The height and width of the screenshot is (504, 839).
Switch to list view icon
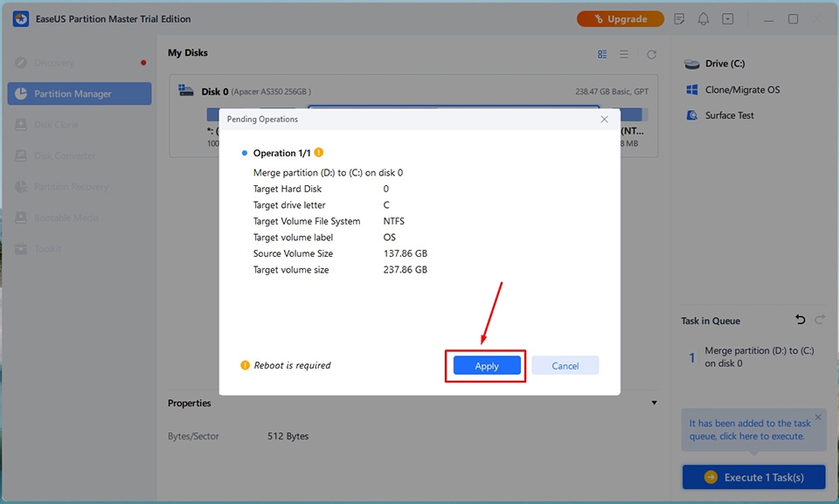(x=624, y=54)
